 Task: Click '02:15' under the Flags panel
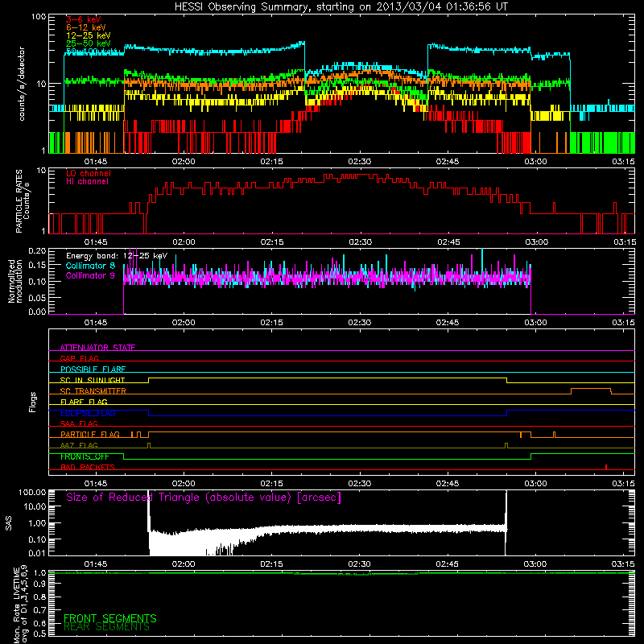point(271,484)
